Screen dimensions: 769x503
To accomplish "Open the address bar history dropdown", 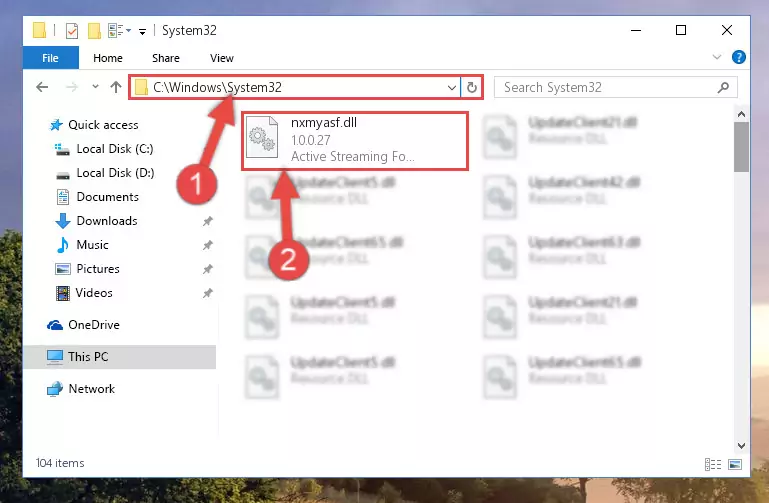I will tap(452, 88).
